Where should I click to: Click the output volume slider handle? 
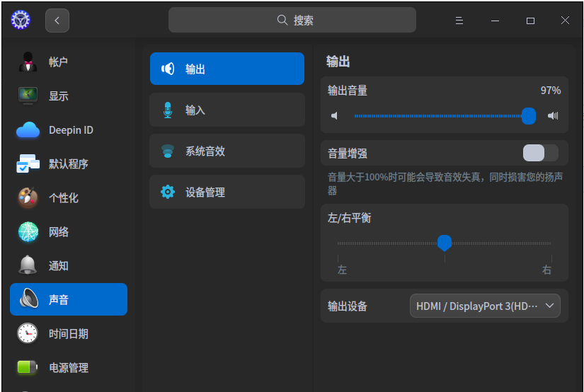pos(528,116)
